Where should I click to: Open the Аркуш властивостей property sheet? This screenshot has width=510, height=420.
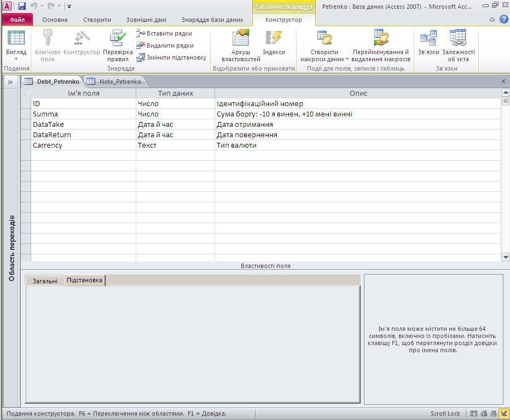click(x=241, y=46)
